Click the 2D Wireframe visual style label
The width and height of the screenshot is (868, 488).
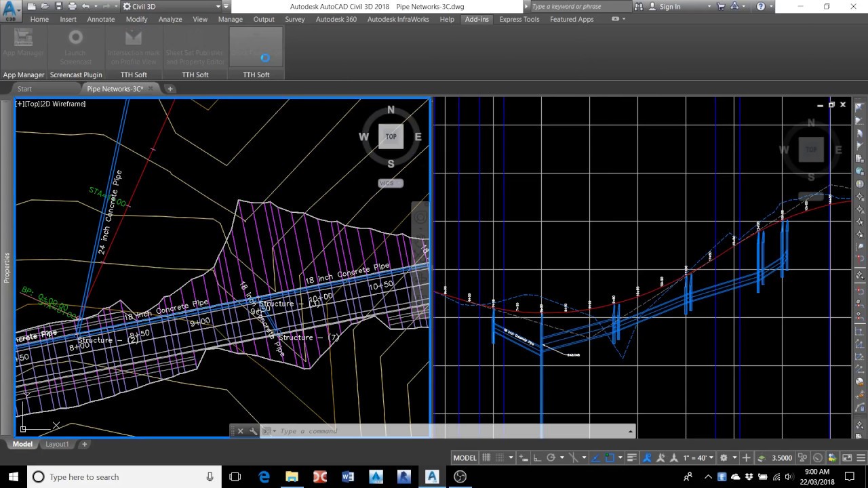tap(64, 104)
